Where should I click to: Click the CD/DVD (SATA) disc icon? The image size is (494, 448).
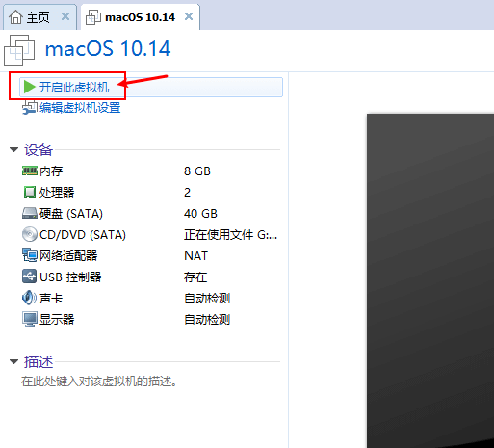coord(30,234)
